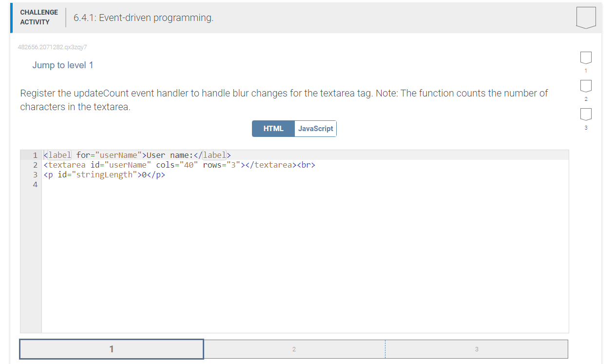Click line number 4 in the gutter
Viewport: 615px width, 364px height.
coord(35,185)
